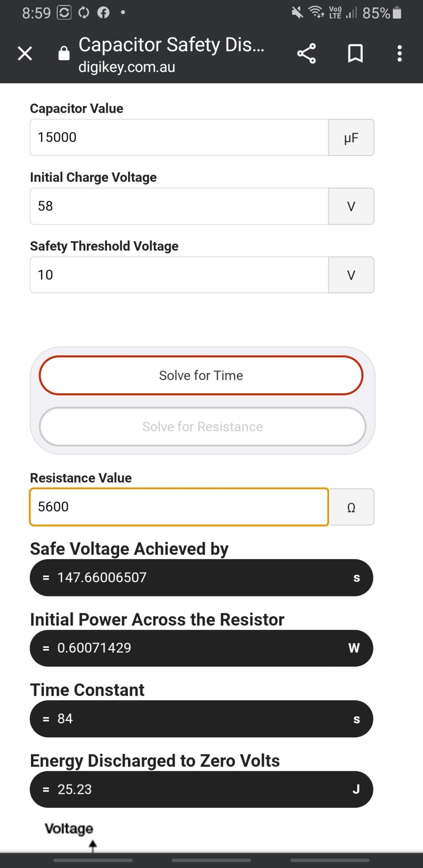Edit the Initial Charge Voltage field showing 58
Image resolution: width=423 pixels, height=868 pixels.
[x=179, y=206]
